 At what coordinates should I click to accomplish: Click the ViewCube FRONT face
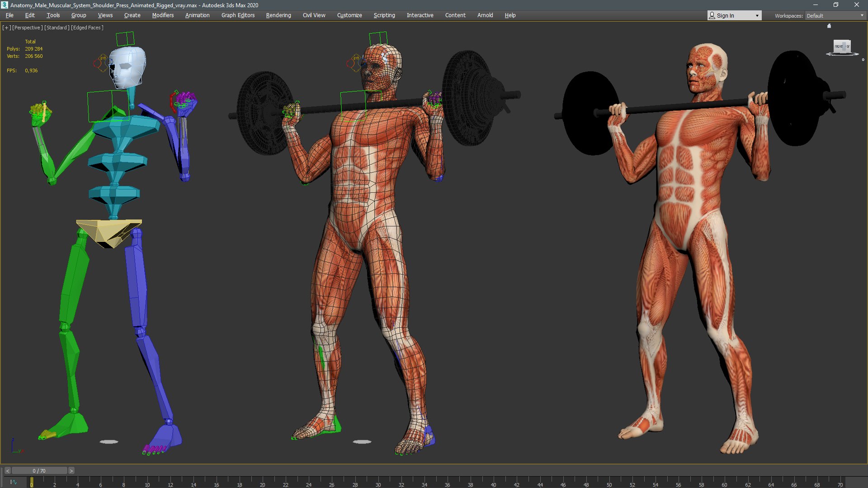tap(839, 47)
